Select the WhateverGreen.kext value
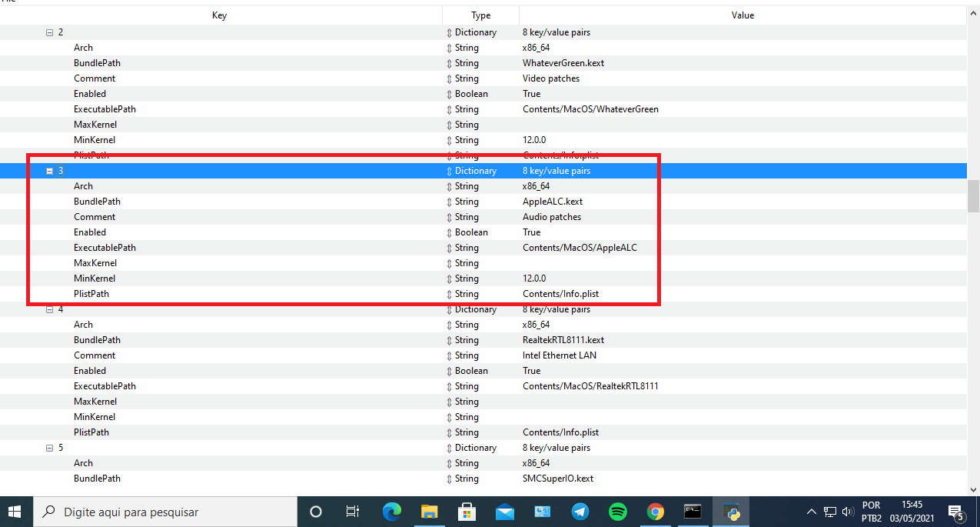The width and height of the screenshot is (980, 527). pyautogui.click(x=563, y=63)
